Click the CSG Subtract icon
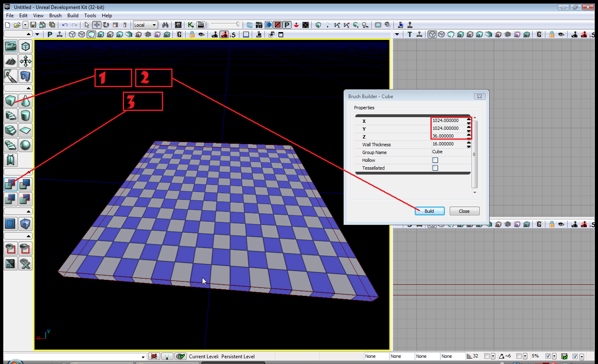Screen dimensions: 598x364 point(25,184)
